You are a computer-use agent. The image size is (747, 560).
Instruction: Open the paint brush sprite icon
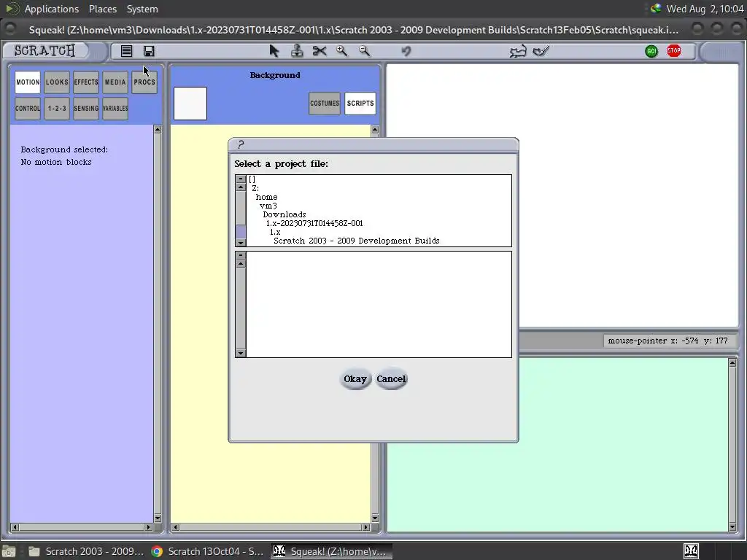[x=541, y=50]
